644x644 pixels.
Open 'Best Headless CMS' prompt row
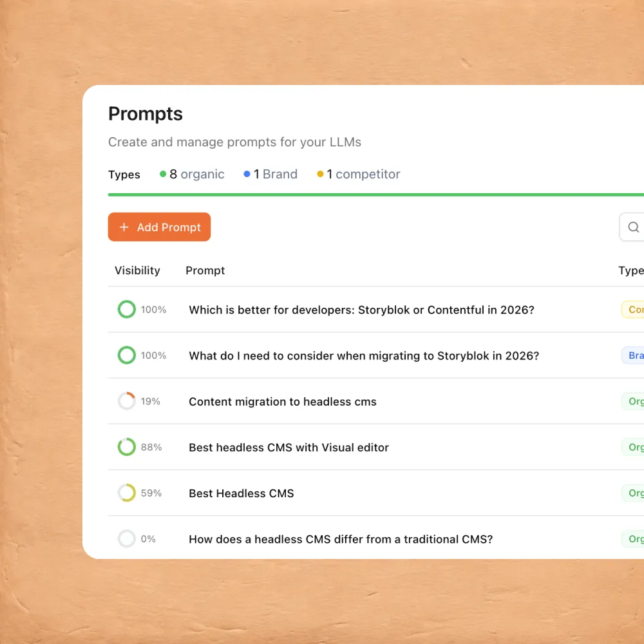[x=241, y=494]
